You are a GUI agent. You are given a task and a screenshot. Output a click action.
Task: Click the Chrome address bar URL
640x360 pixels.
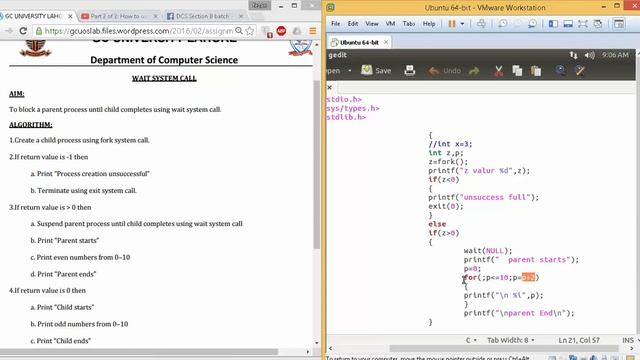point(139,31)
